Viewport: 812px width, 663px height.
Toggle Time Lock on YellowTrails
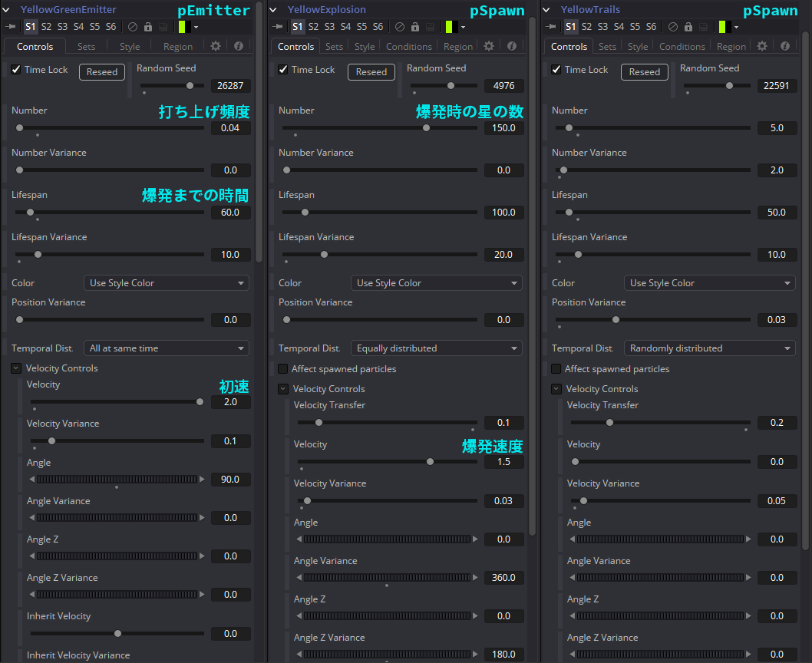[556, 69]
